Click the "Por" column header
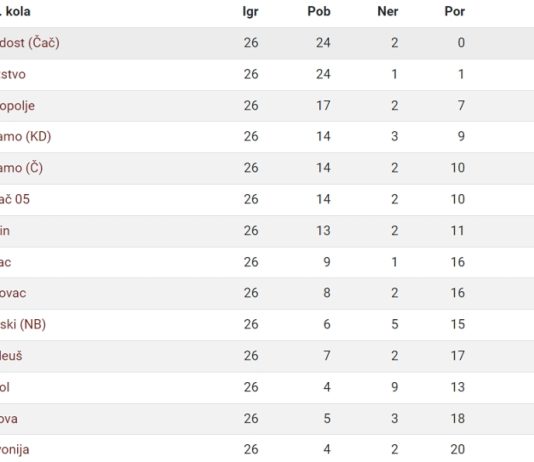Screen dimensions: 534x462 [455, 12]
